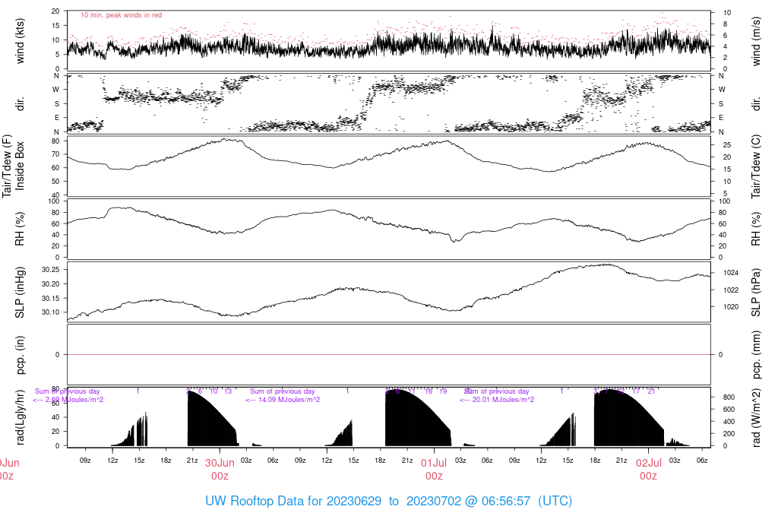Viewport: 778px width, 532px height.
Task: Click the "Tair/Tdew (F)" axis label
Action: click(7, 166)
